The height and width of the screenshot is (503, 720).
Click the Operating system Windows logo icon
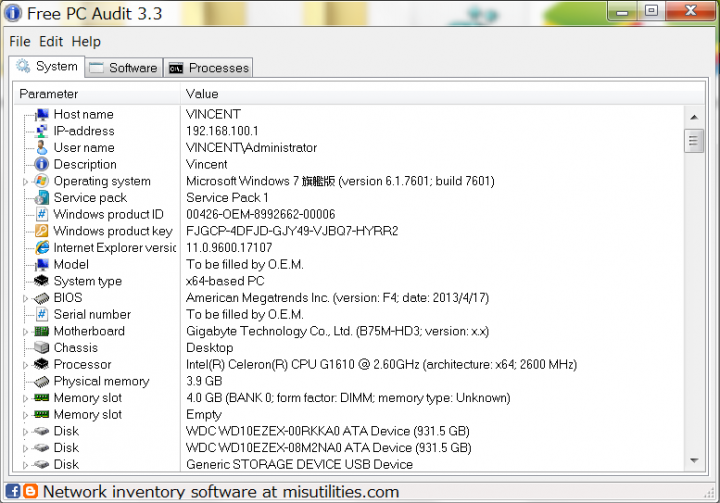tap(42, 181)
